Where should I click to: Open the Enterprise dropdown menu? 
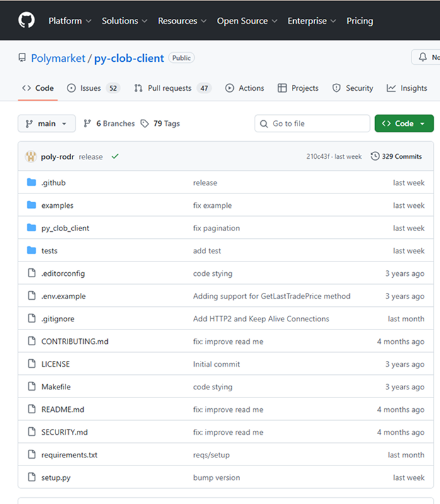pos(311,21)
